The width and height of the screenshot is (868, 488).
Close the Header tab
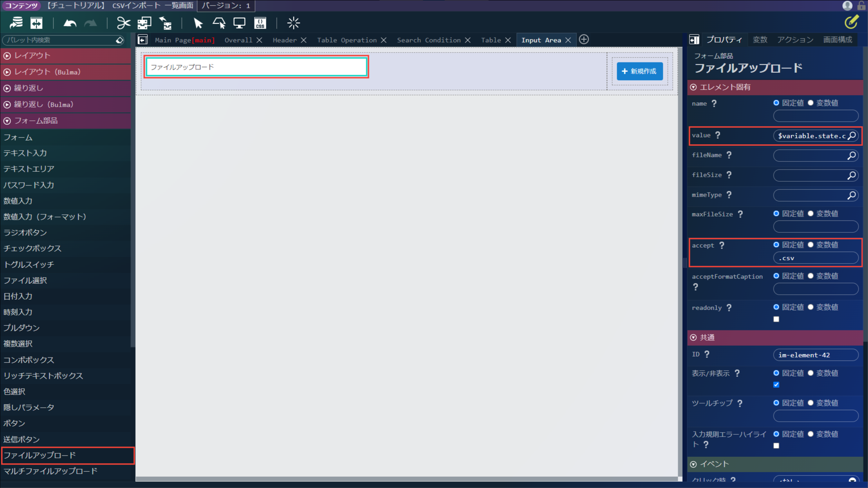pyautogui.click(x=304, y=40)
